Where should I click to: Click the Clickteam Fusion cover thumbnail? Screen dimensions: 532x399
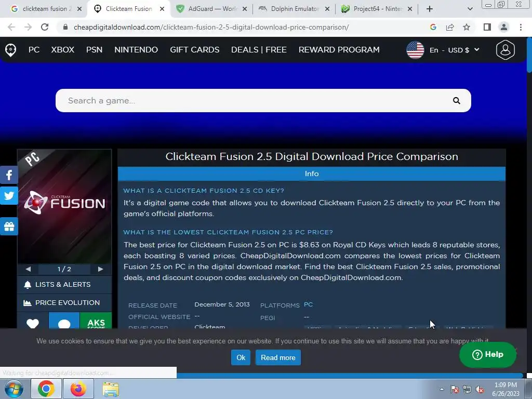[x=64, y=206]
